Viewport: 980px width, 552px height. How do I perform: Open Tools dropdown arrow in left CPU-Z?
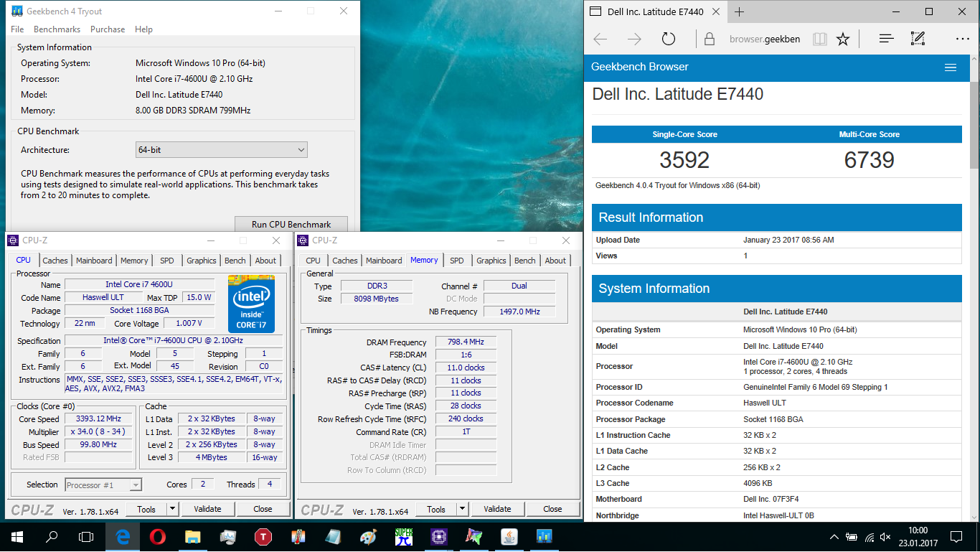coord(172,509)
